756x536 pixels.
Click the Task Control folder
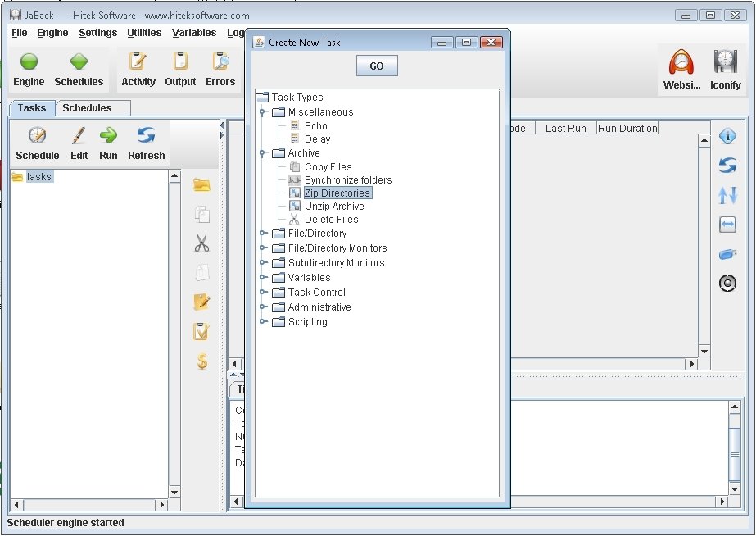coord(316,293)
